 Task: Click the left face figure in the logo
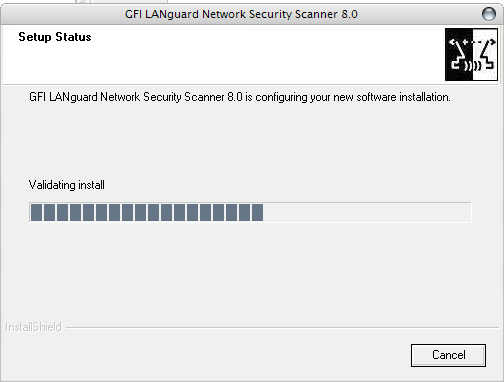458,56
